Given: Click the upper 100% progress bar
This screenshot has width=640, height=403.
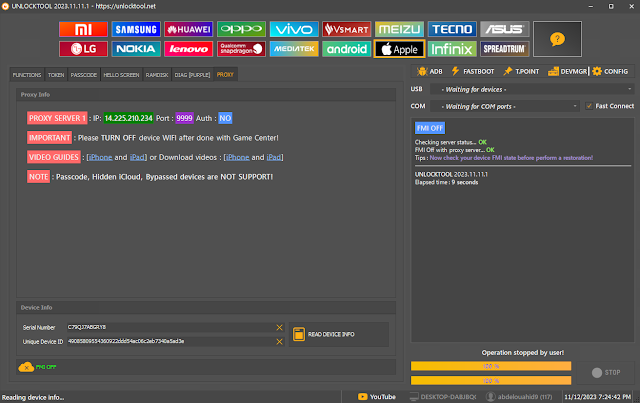Looking at the screenshot, I should pos(491,366).
